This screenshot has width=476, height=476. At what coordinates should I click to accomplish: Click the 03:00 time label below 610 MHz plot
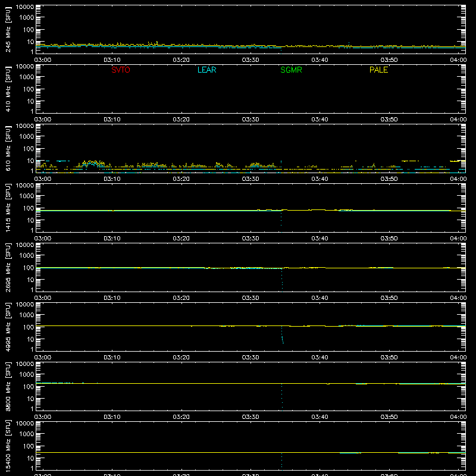coord(42,179)
